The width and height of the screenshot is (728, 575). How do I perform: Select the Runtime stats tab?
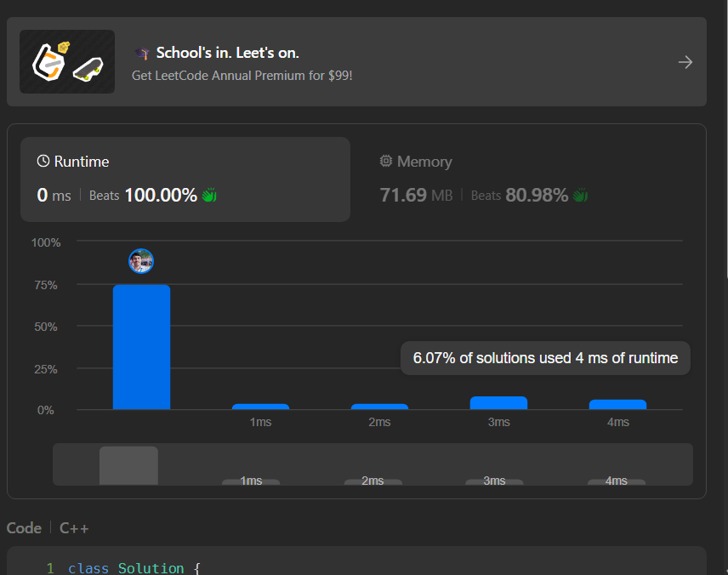click(x=185, y=179)
